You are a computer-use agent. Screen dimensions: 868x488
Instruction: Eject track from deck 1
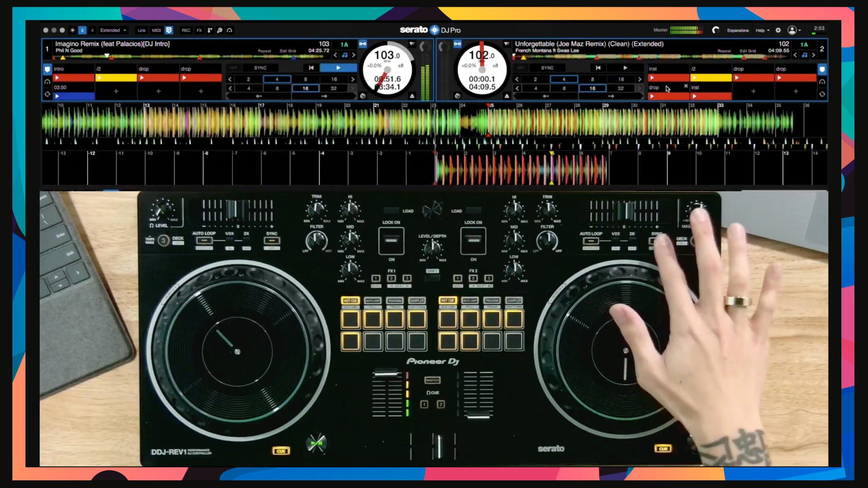[412, 96]
